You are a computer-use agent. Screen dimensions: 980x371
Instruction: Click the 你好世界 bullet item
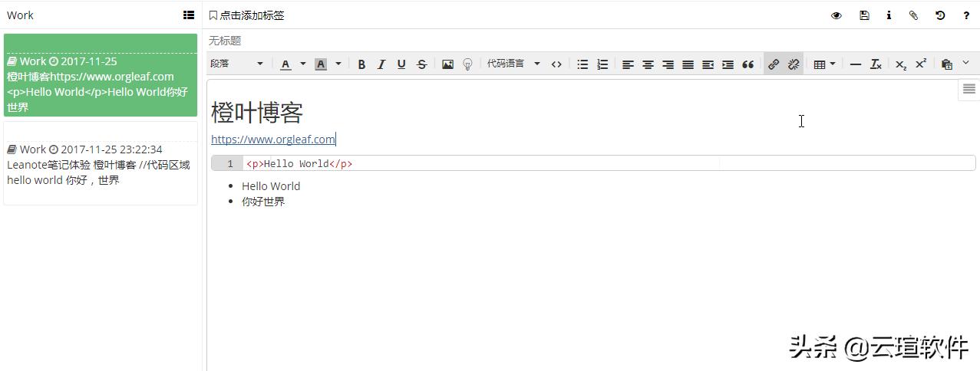[263, 202]
